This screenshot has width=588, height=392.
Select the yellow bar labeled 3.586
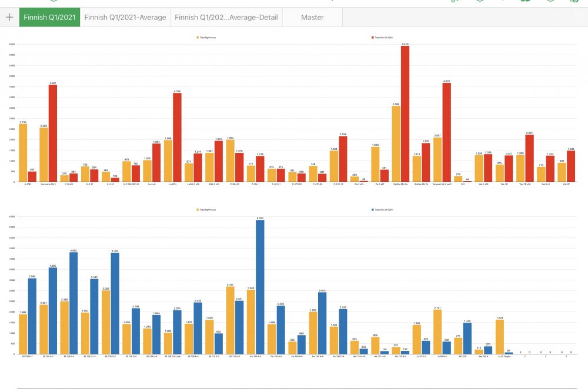396,144
